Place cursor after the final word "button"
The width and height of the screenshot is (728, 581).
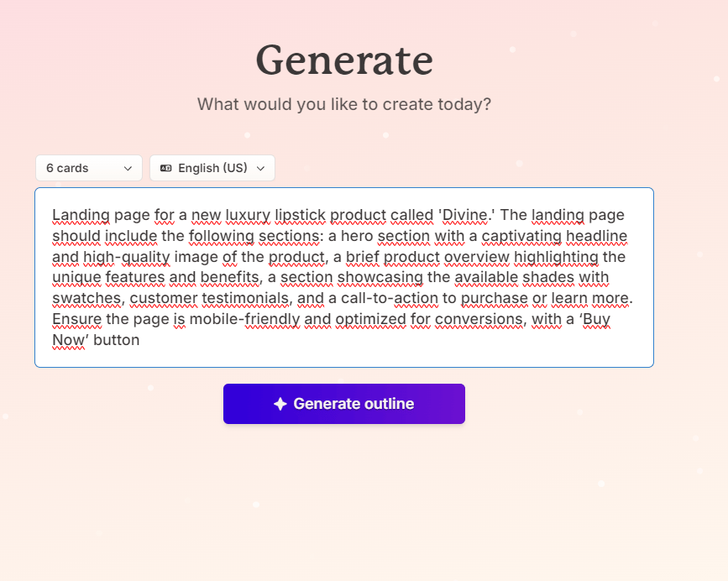[139, 341]
